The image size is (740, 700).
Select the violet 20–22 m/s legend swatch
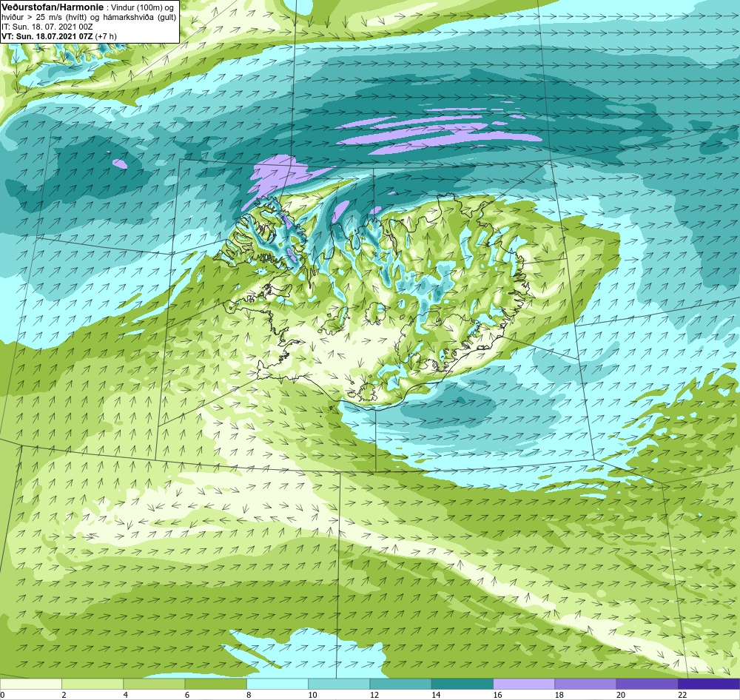[x=647, y=684]
